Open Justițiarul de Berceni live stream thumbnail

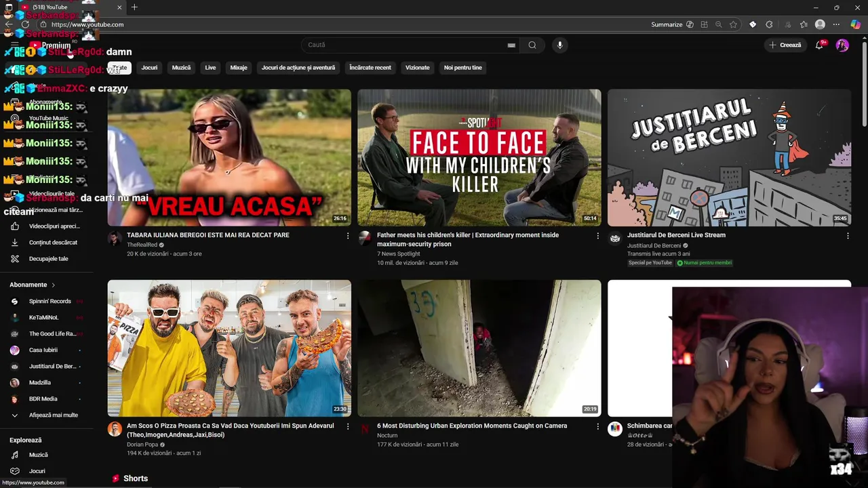pos(729,157)
